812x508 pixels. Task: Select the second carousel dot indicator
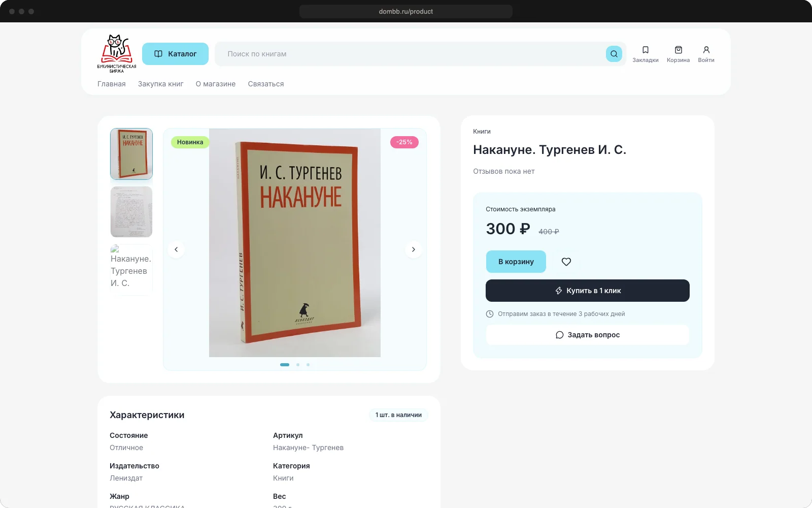point(298,365)
